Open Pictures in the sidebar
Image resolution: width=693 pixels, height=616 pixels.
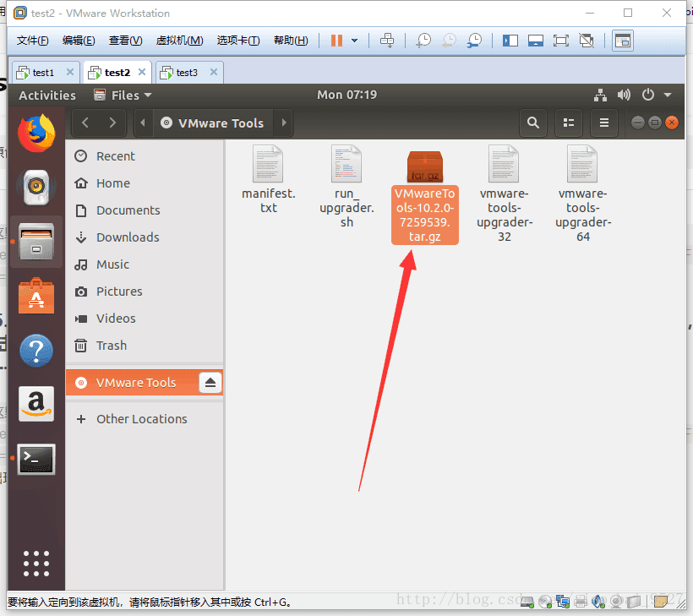(x=145, y=292)
